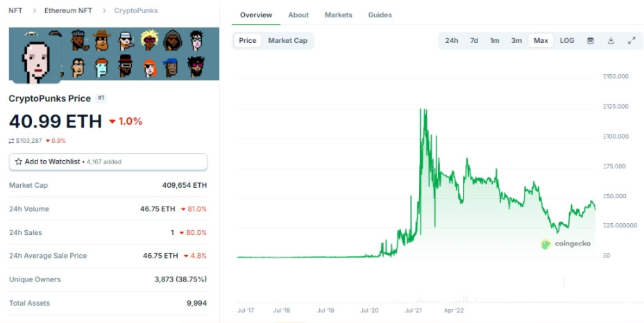Viewport: 644px width, 323px height.
Task: Click the star icon on the watchlist button
Action: [19, 161]
